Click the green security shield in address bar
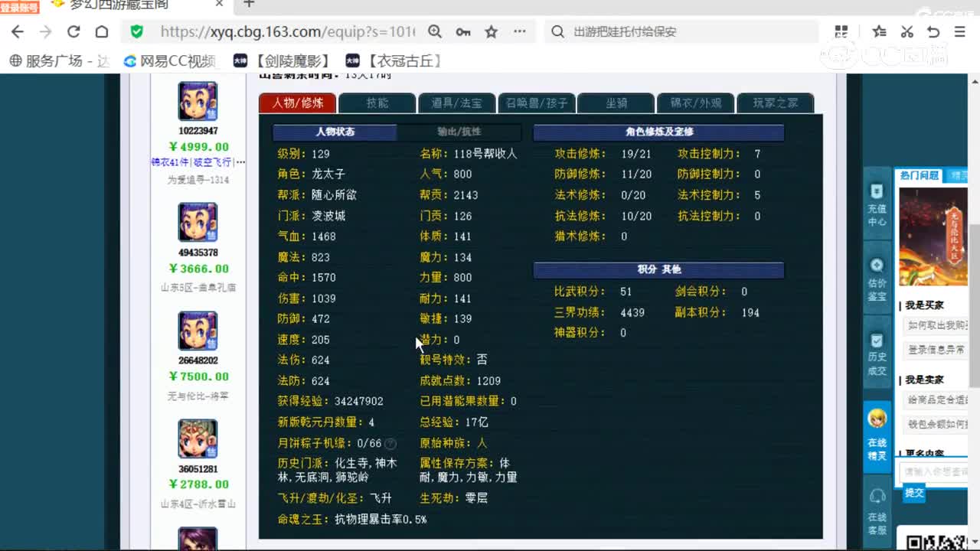 [137, 31]
